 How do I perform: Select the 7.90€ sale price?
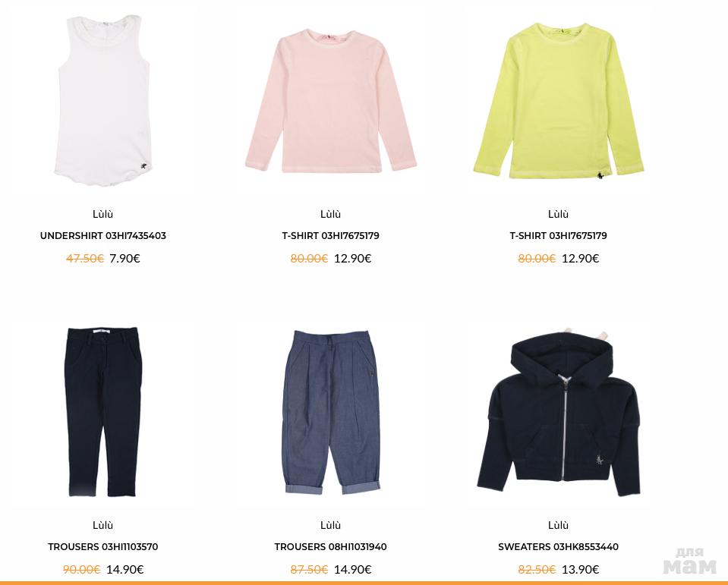[x=124, y=259]
